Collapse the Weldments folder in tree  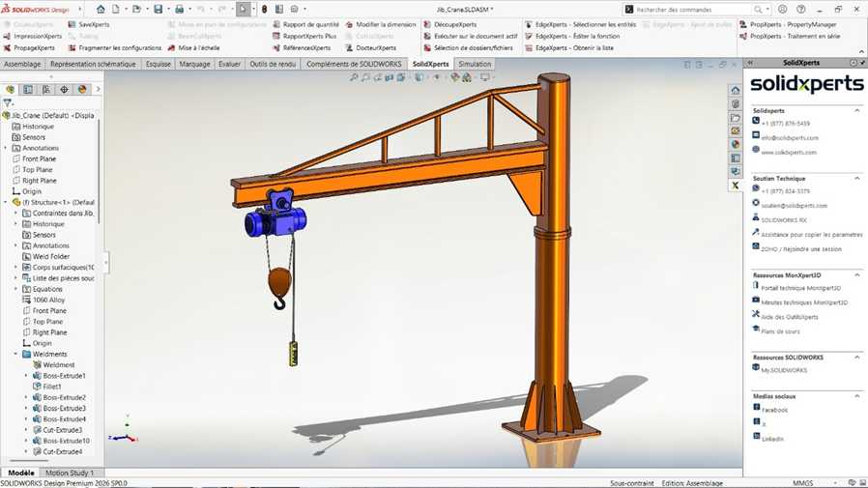pos(15,355)
